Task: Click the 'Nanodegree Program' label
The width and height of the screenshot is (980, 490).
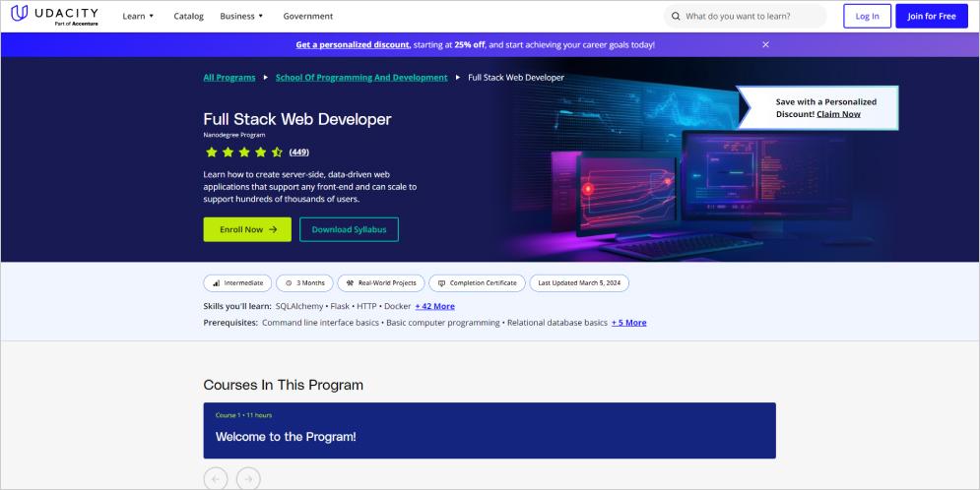Action: [234, 135]
